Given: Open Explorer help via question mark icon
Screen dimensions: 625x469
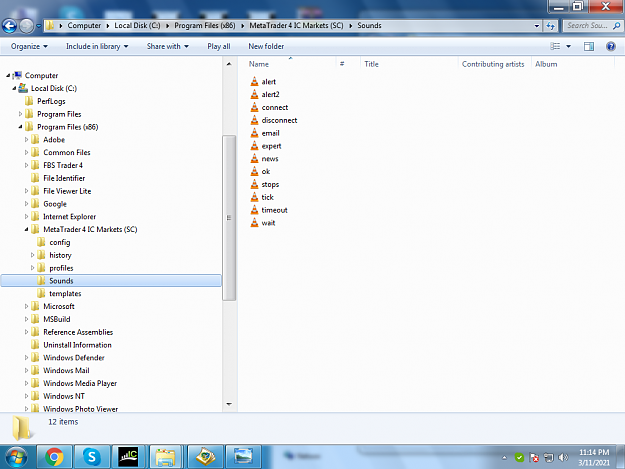Looking at the screenshot, I should tap(610, 47).
